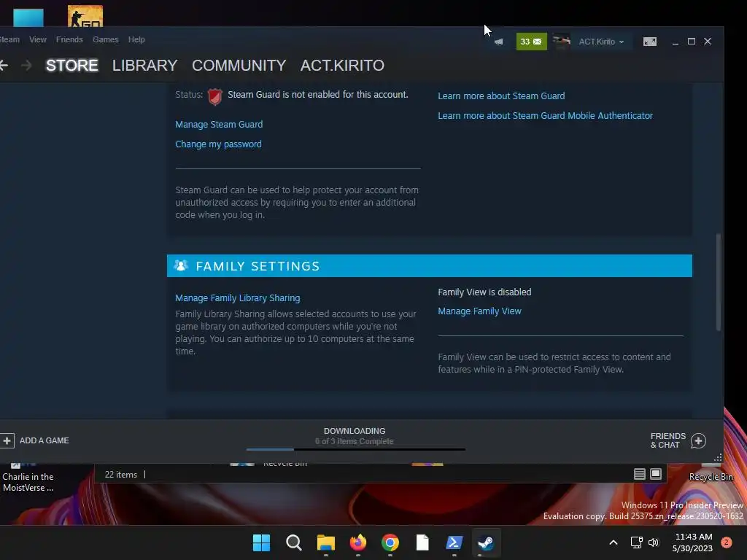
Task: Open Friends & Chat plus icon
Action: click(x=698, y=441)
